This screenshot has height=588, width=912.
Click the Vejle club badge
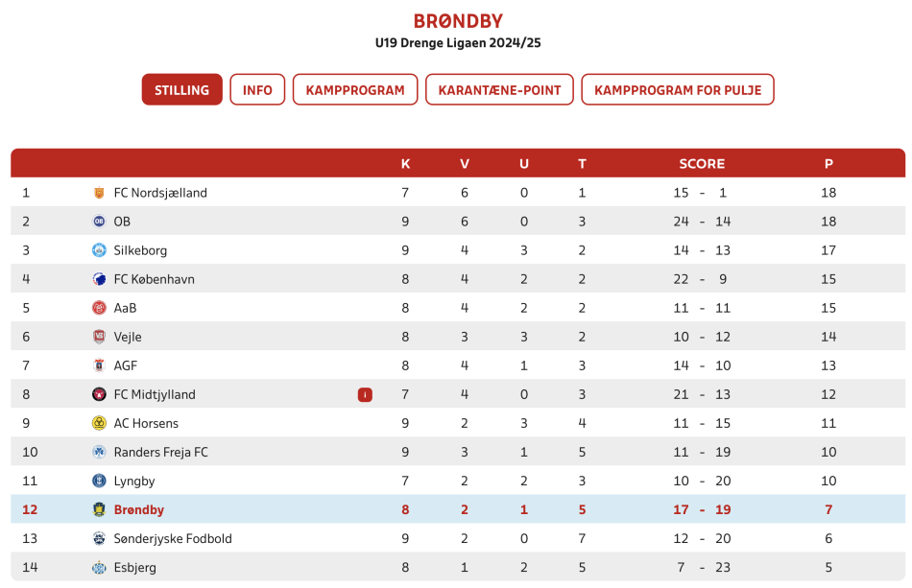point(100,337)
